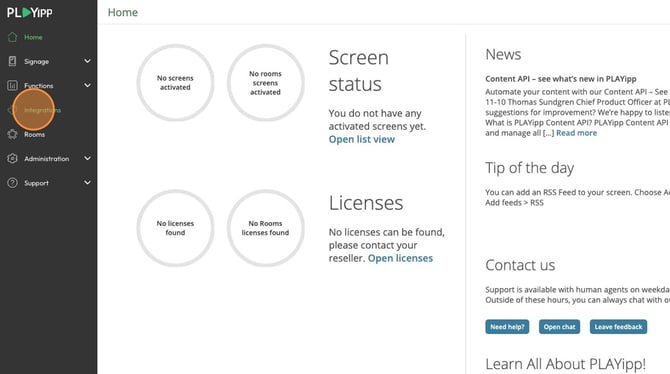Click the Learn All About PLAYipp! heading
The width and height of the screenshot is (670, 374).
tap(565, 364)
